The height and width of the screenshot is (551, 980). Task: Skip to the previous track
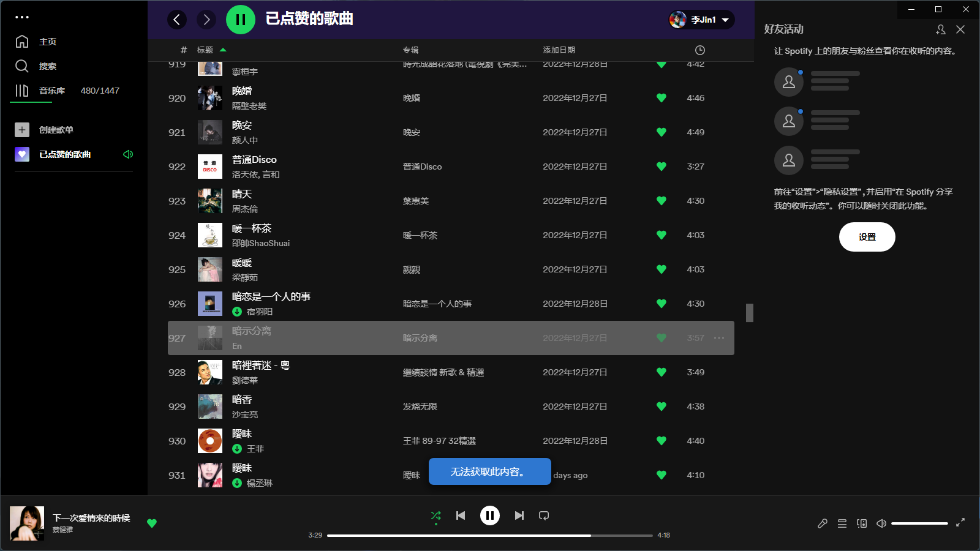click(x=461, y=515)
